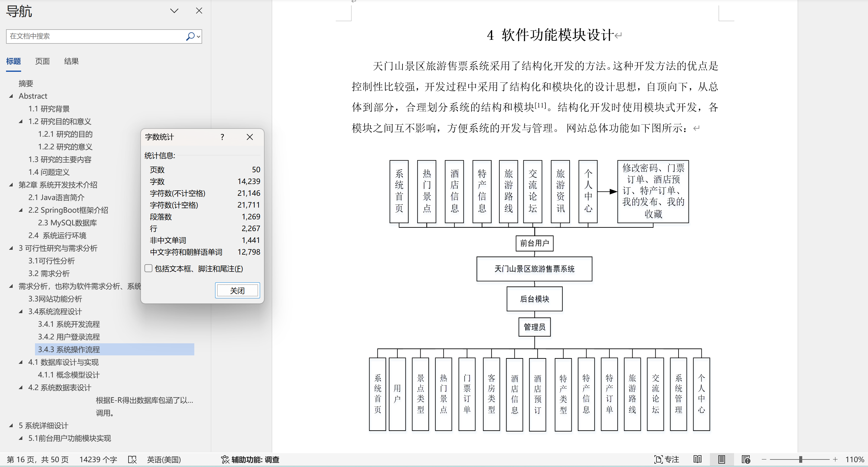Click the search magnifier icon in navigation
Screen dimensions: 868x467
coord(190,36)
